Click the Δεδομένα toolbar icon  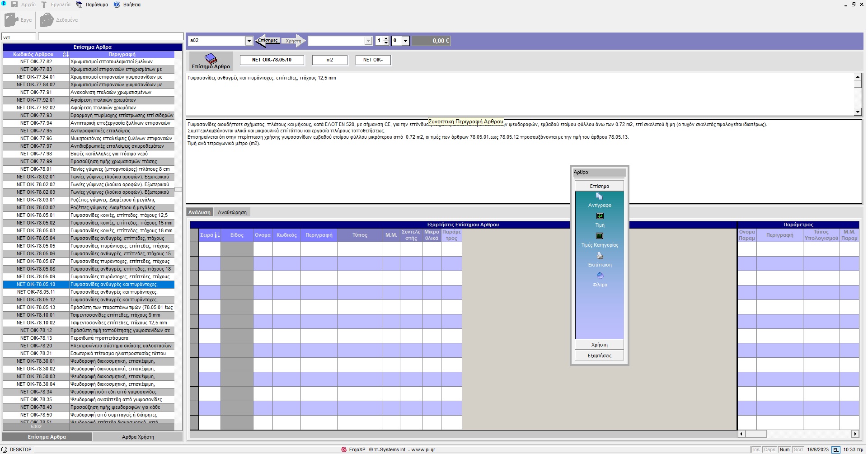pyautogui.click(x=47, y=20)
